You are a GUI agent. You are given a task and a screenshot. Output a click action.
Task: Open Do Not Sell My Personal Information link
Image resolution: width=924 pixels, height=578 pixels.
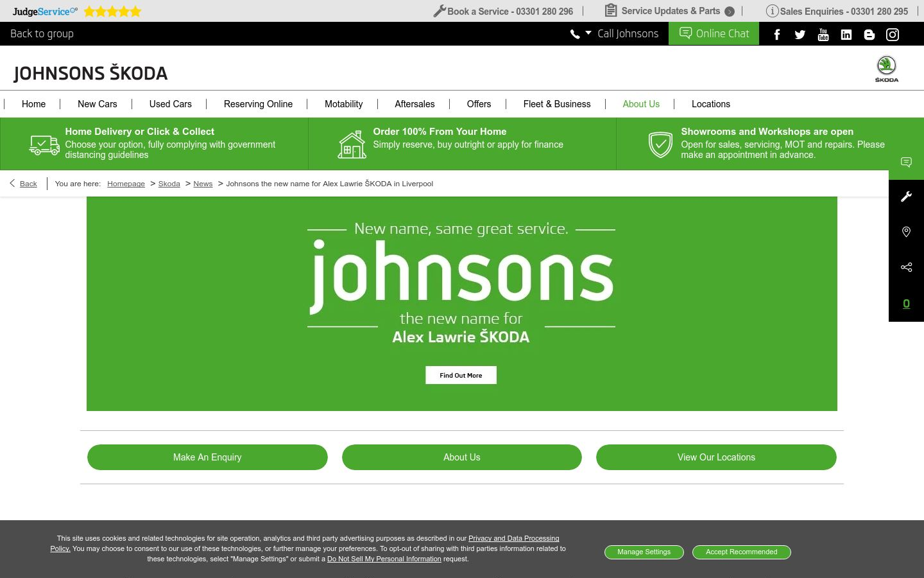[x=384, y=559]
